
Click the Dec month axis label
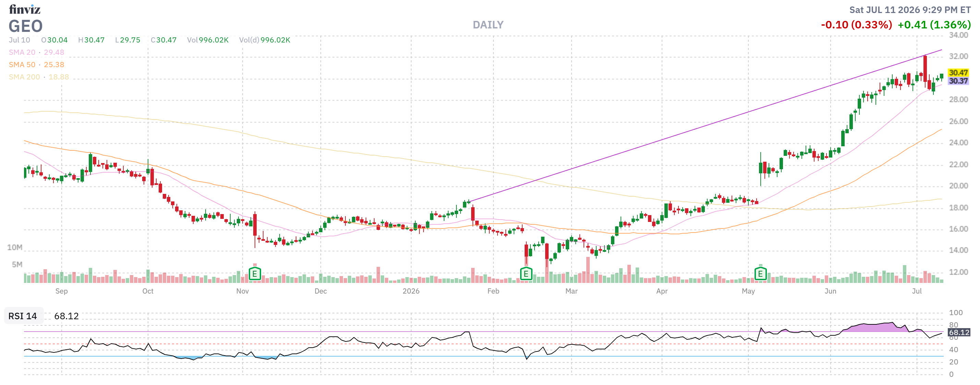point(321,291)
